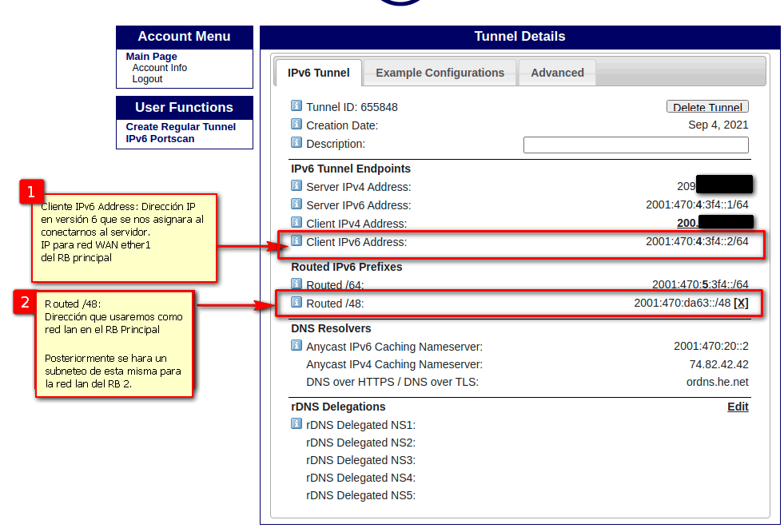This screenshot has width=784, height=532.
Task: Select the IPv6 Tunnel tab
Action: (x=318, y=73)
